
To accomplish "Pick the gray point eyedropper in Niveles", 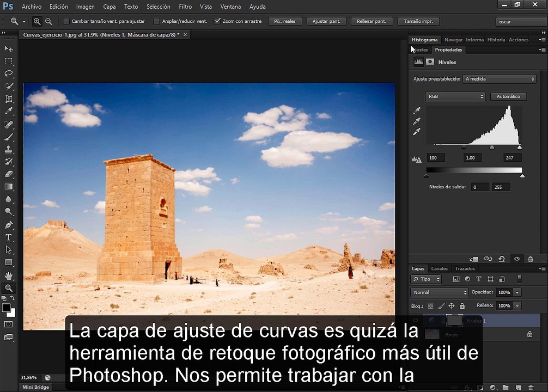I will point(417,121).
